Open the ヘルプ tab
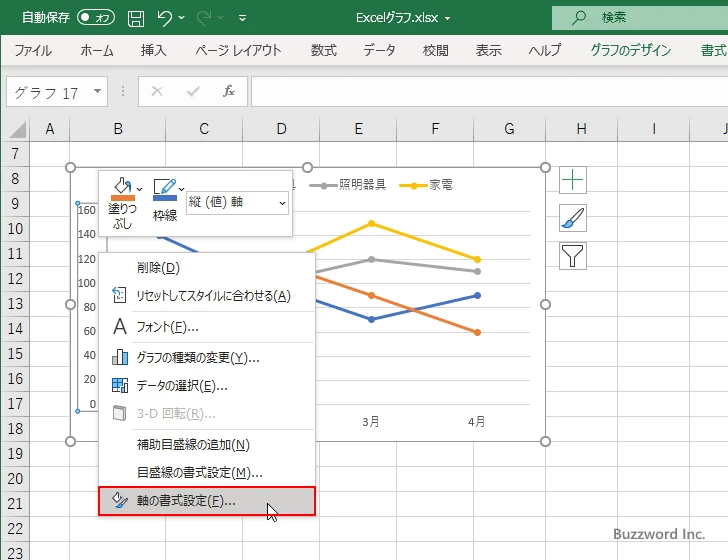728x560 pixels. (x=545, y=50)
